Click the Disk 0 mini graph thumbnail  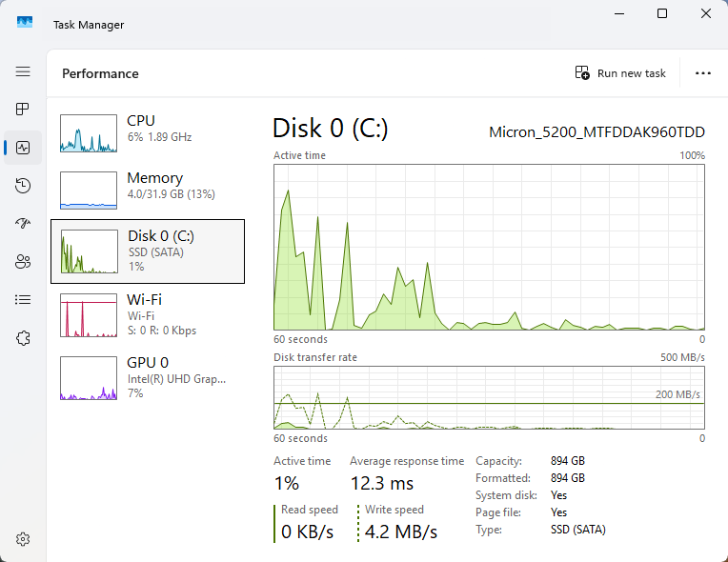[90, 251]
